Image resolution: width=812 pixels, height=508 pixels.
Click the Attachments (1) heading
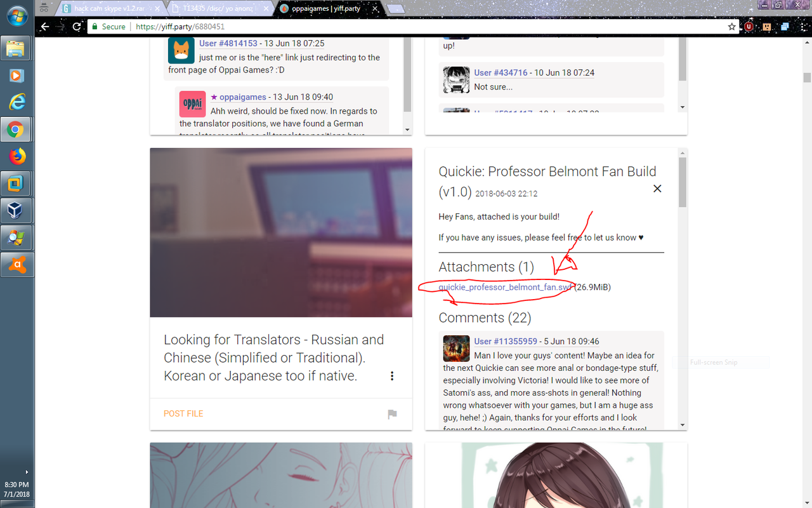coord(487,267)
